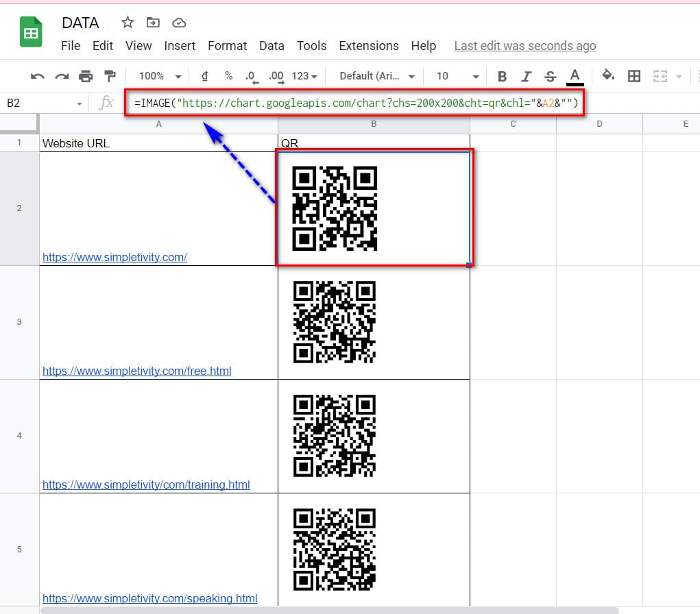Click the Undo icon in toolbar
The height and width of the screenshot is (614, 700).
pyautogui.click(x=37, y=76)
